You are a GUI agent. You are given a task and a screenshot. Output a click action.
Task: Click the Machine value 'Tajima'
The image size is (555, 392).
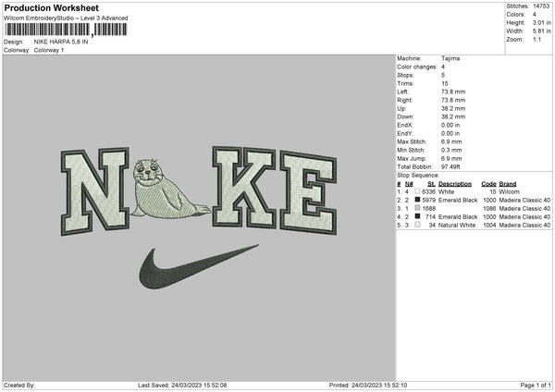pyautogui.click(x=450, y=58)
